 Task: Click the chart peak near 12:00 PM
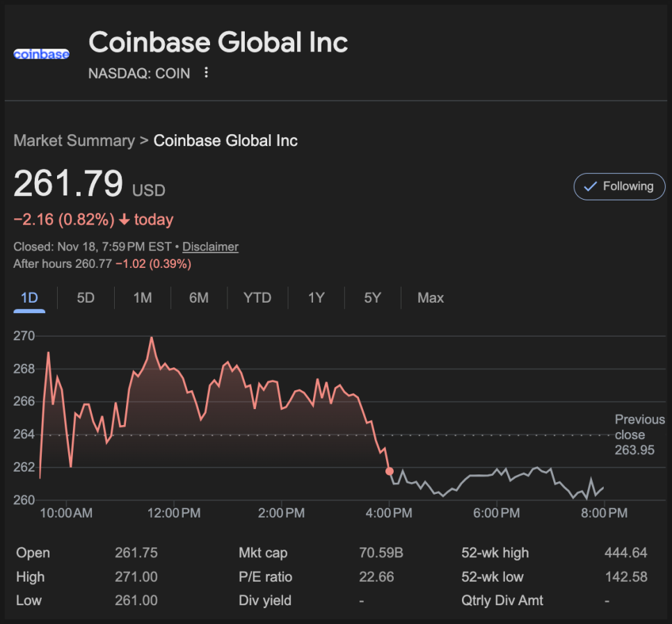coord(152,337)
